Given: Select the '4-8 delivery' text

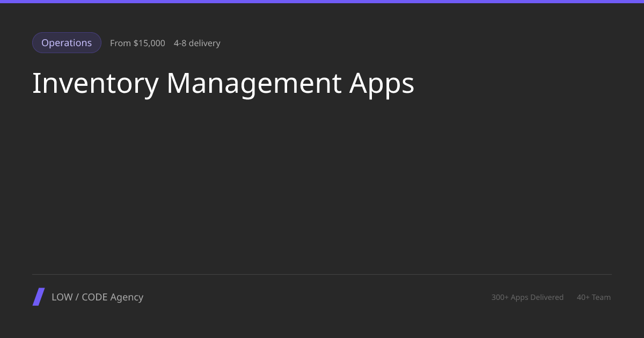Looking at the screenshot, I should tap(197, 43).
